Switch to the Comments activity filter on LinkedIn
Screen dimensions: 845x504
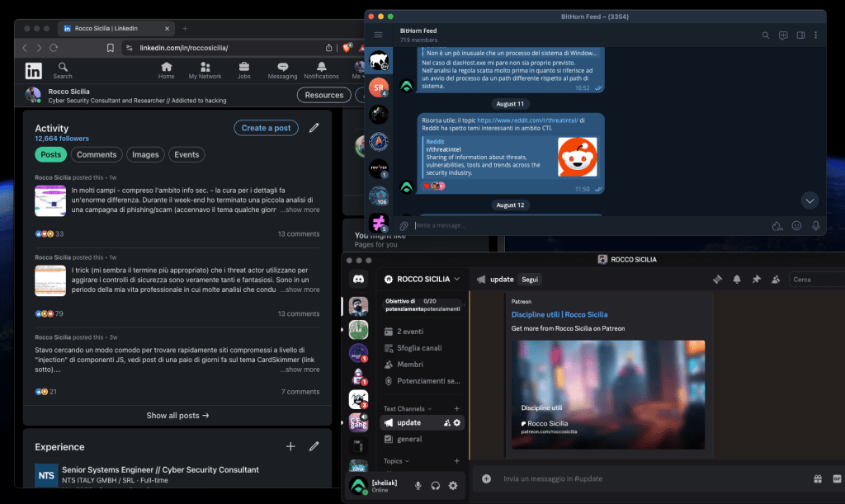[97, 154]
